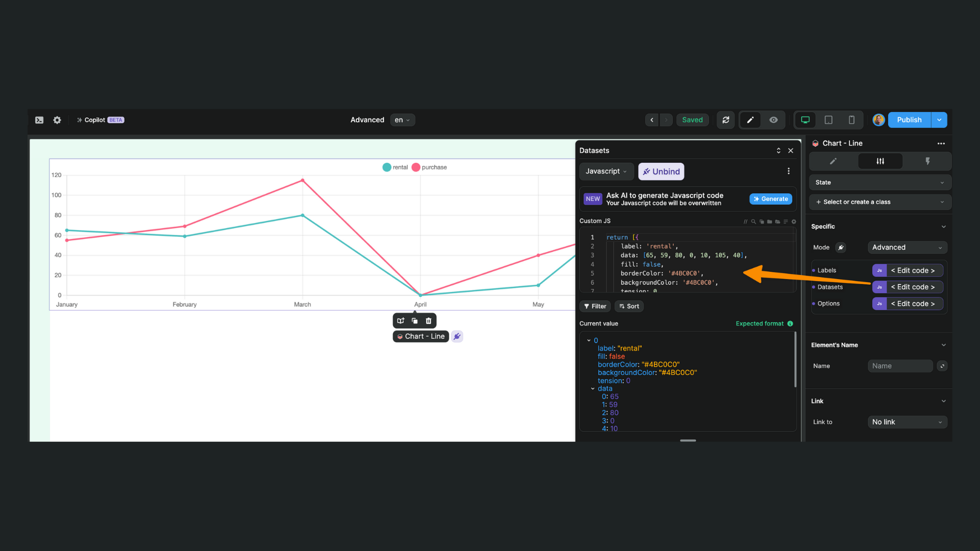Open the Copilot BETA feature
This screenshot has height=551, width=980.
(x=100, y=120)
